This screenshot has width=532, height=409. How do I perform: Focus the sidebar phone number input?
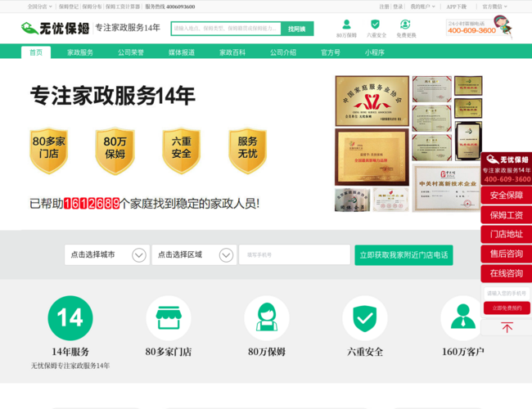pyautogui.click(x=507, y=293)
